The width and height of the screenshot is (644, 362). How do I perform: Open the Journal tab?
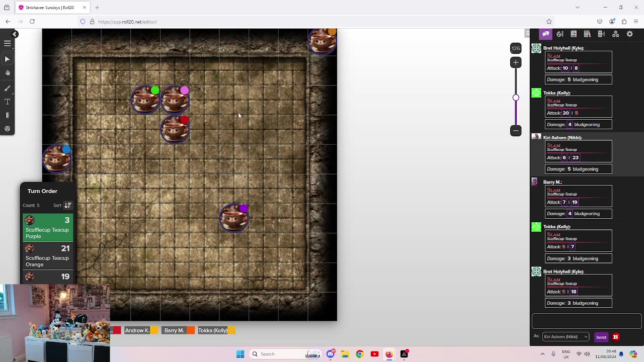[x=574, y=34]
